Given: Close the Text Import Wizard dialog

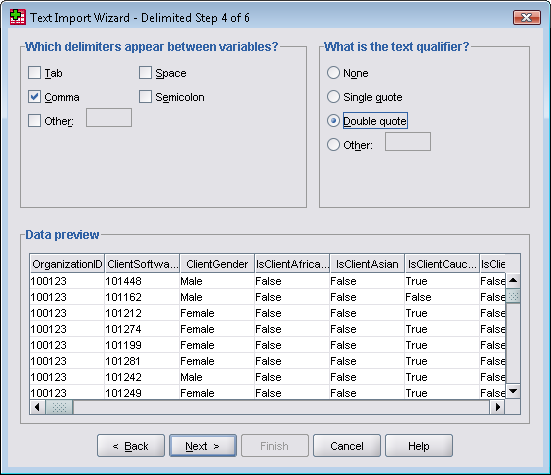Looking at the screenshot, I should pyautogui.click(x=526, y=18).
